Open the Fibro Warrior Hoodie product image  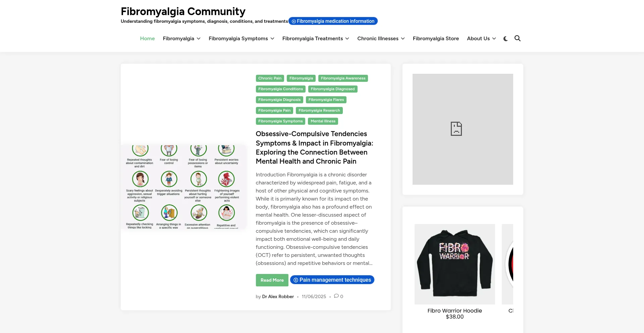coord(454,264)
